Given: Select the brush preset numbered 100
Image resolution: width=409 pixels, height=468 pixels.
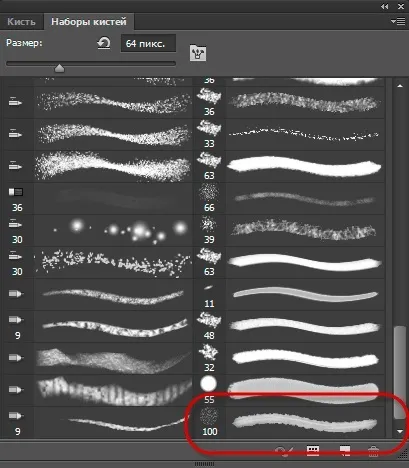Looking at the screenshot, I should (x=289, y=423).
